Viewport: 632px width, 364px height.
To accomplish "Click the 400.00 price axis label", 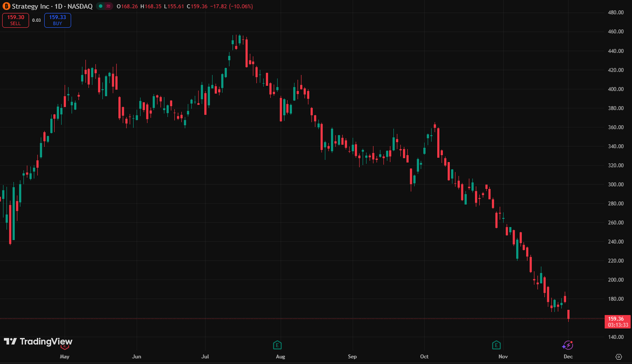I will click(616, 89).
